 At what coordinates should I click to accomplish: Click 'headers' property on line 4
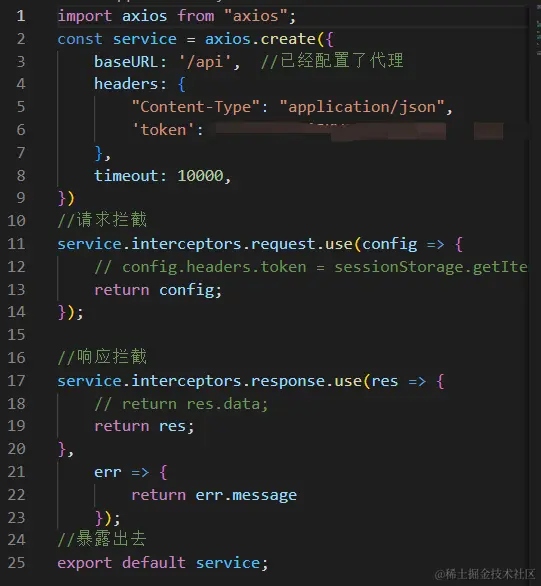coord(126,84)
